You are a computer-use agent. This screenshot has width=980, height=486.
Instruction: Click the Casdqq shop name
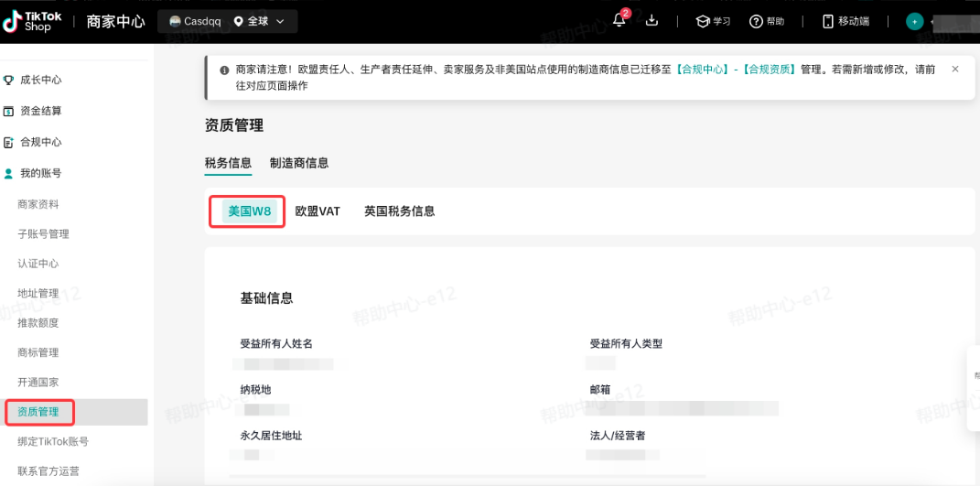coord(202,21)
